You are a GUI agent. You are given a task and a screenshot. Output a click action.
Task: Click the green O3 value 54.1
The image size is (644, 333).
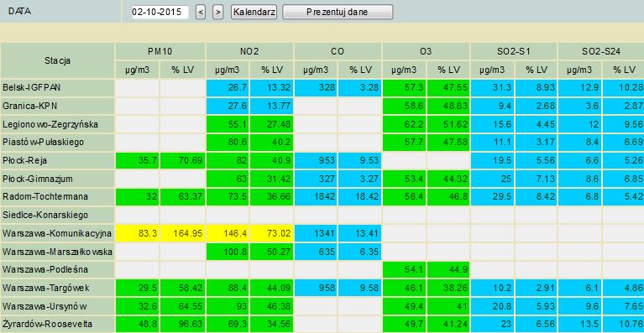404,270
